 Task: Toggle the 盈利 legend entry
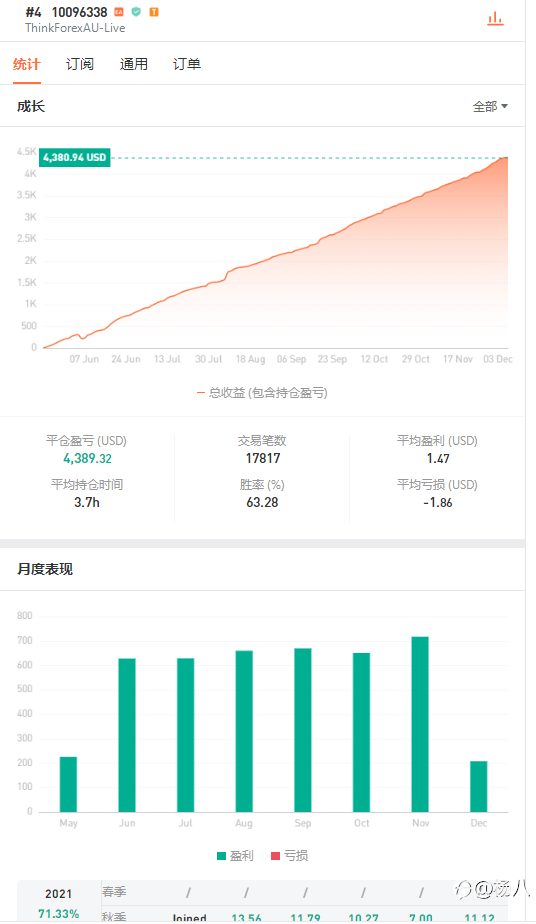(x=235, y=856)
